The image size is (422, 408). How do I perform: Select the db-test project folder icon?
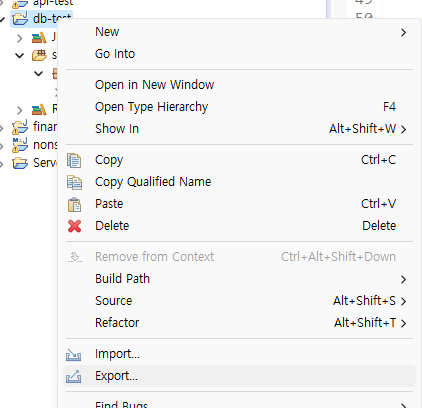click(20, 19)
